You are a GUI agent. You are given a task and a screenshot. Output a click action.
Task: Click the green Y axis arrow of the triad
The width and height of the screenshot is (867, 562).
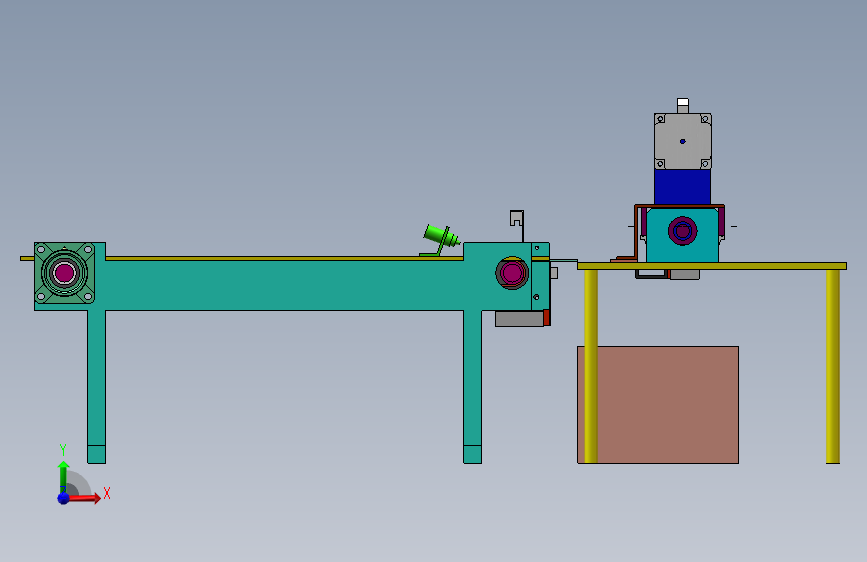63,476
